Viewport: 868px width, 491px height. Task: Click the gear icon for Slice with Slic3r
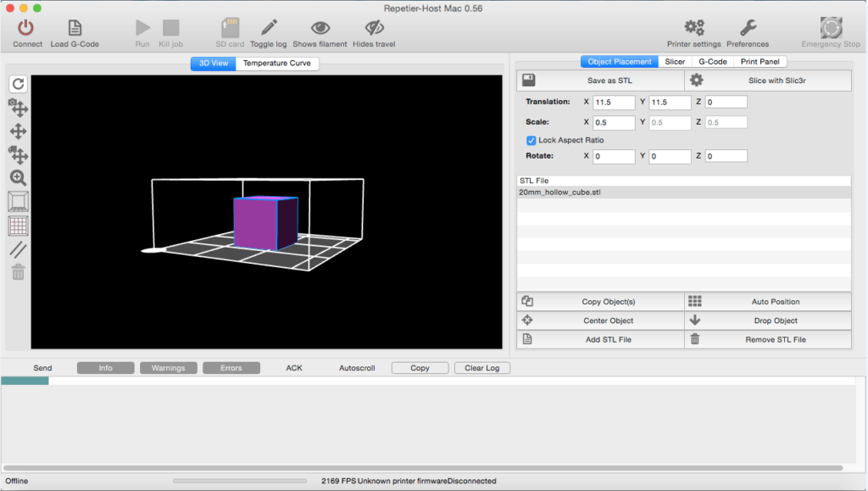tap(697, 81)
